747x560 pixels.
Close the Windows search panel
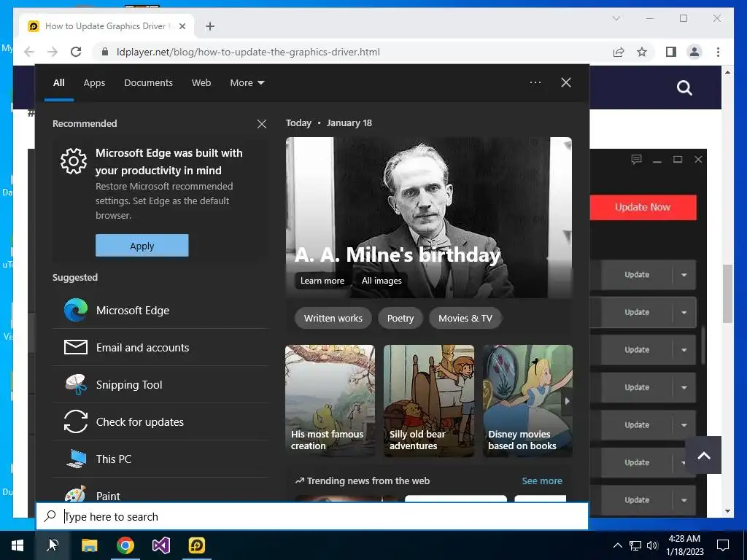click(x=566, y=82)
